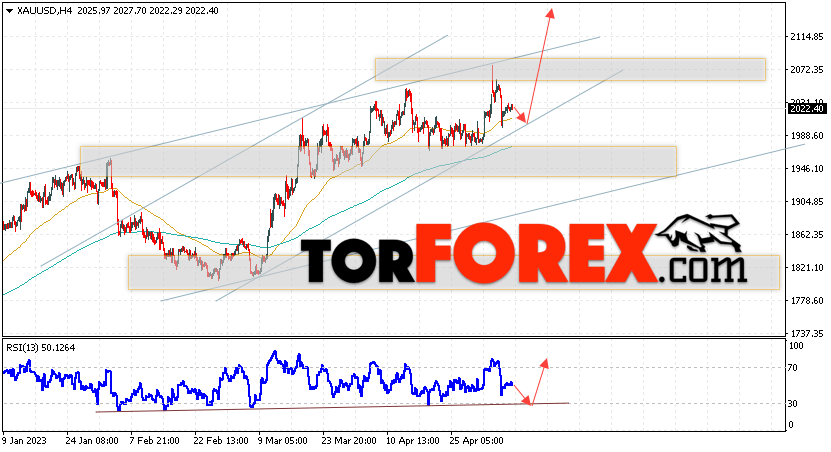Select the 22 Feb 13:00 date label
Viewport: 831px width, 452px height.
coord(220,440)
